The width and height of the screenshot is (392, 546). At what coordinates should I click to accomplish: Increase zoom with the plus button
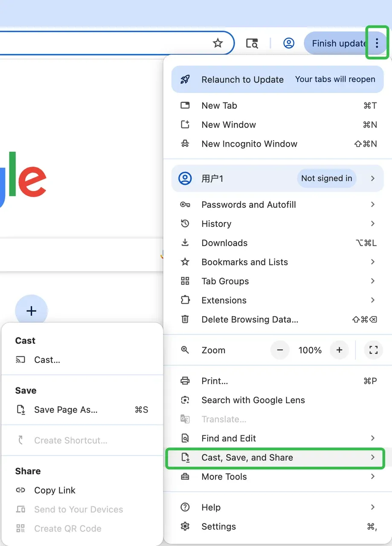tap(340, 350)
